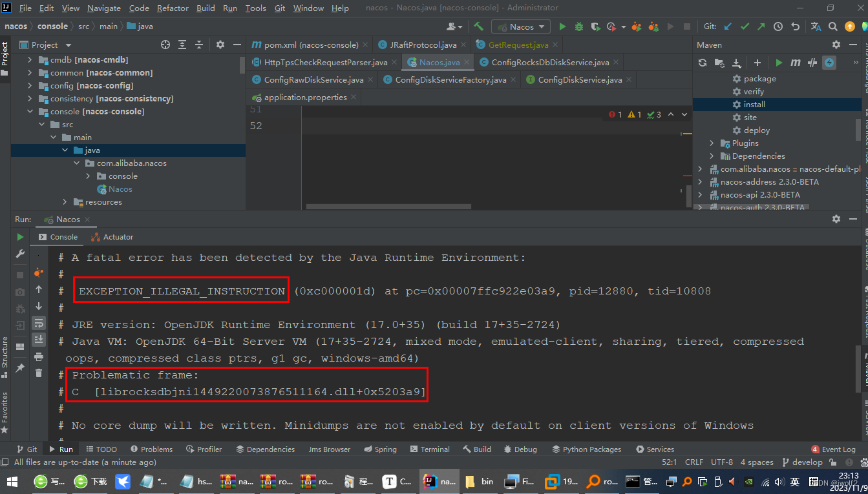Expand the cmdb [nacos-cmdb] module

(30, 60)
